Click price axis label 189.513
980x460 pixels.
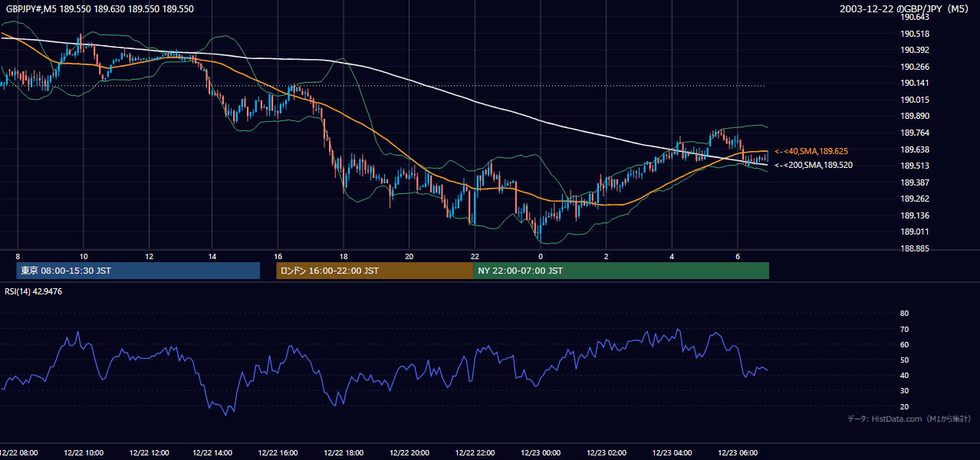click(915, 166)
